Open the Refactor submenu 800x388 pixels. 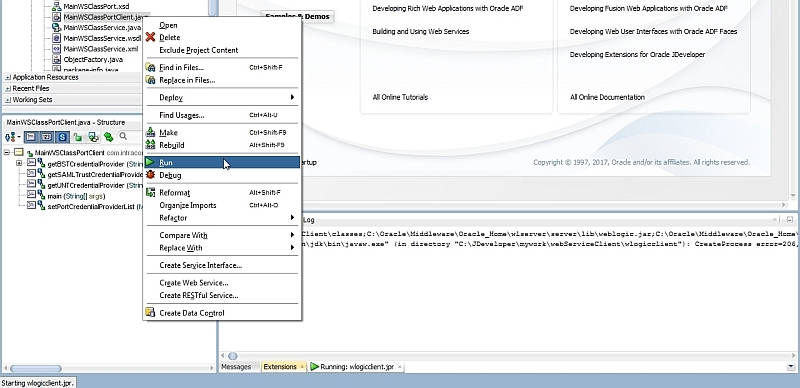[x=222, y=218]
